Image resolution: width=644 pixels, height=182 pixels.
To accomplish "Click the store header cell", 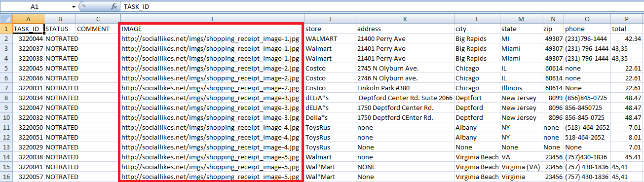I will (330, 29).
